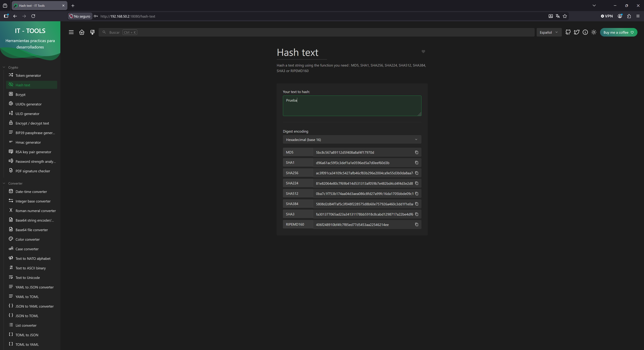Screen dimensions: 644x350
Task: Open browser extensions puzzle icon
Action: tap(629, 16)
